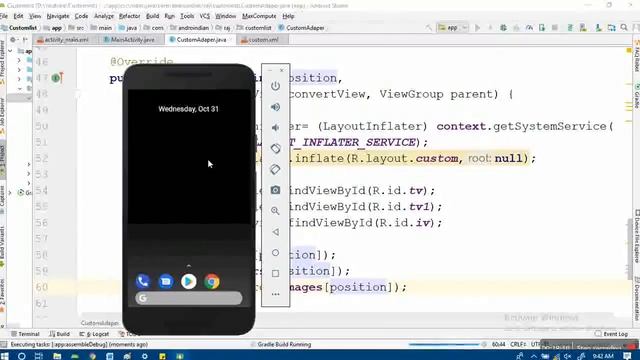Open the Terminal tool window
Image resolution: width=640 pixels, height=360 pixels.
pos(25,334)
